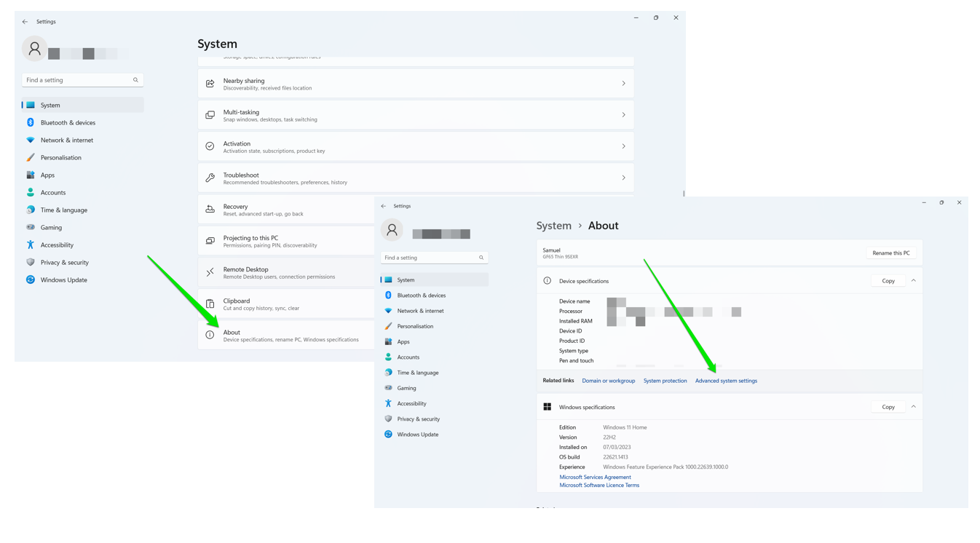Click the Windows Update icon in the About window sidebar
The width and height of the screenshot is (980, 543).
tap(388, 435)
